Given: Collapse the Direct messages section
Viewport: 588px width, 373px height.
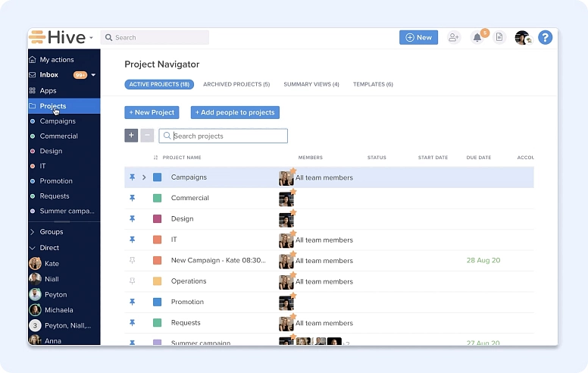Looking at the screenshot, I should point(33,248).
